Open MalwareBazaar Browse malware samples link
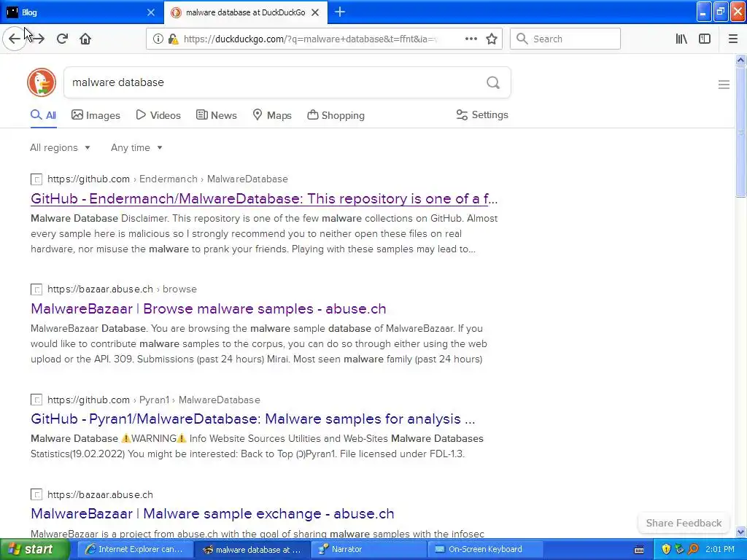 208,308
